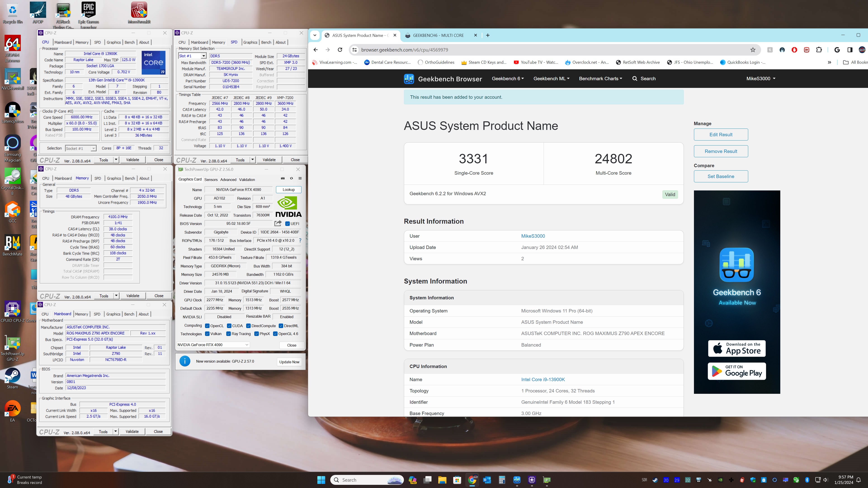
Task: Open the Recycle Bin
Action: (12, 13)
